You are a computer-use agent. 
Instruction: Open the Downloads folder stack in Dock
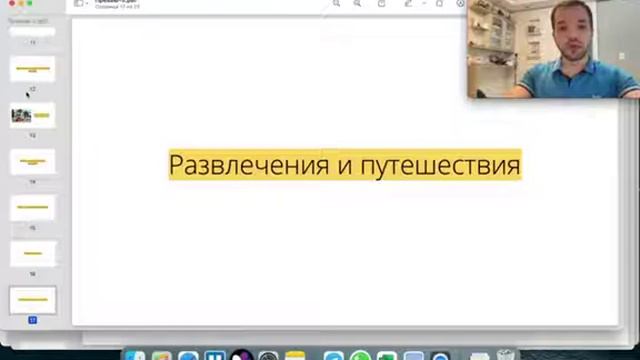pyautogui.click(x=479, y=356)
